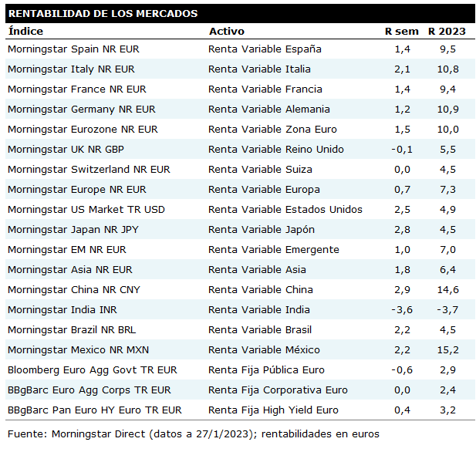Click the 15,2 value in the Mexico row
This screenshot has width=476, height=452.
[447, 349]
